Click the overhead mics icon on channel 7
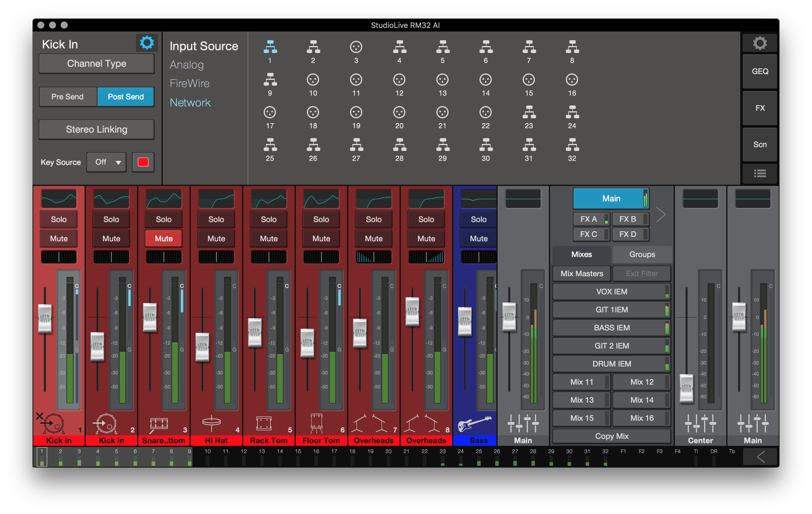The width and height of the screenshot is (812, 514). pos(369,423)
